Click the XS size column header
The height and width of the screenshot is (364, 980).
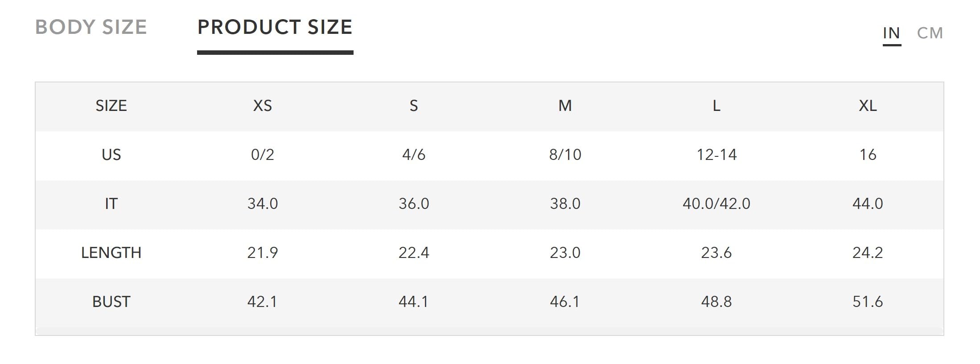[262, 106]
